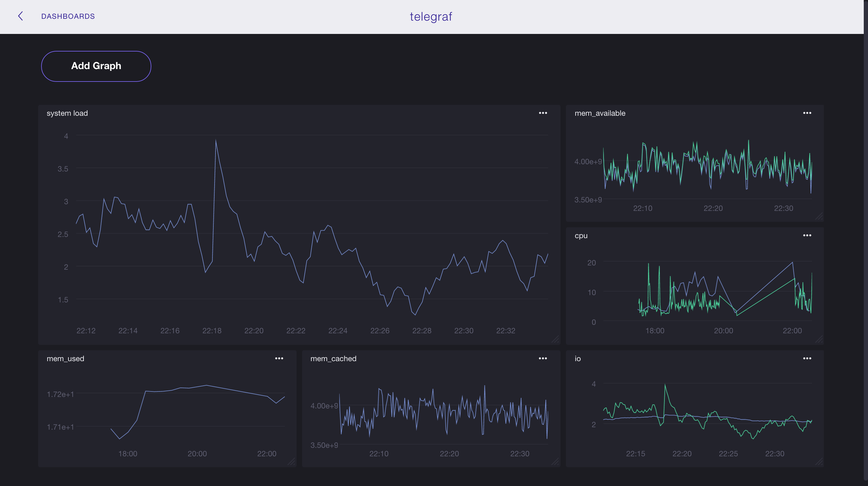Open the mem_used panel options menu

click(279, 358)
